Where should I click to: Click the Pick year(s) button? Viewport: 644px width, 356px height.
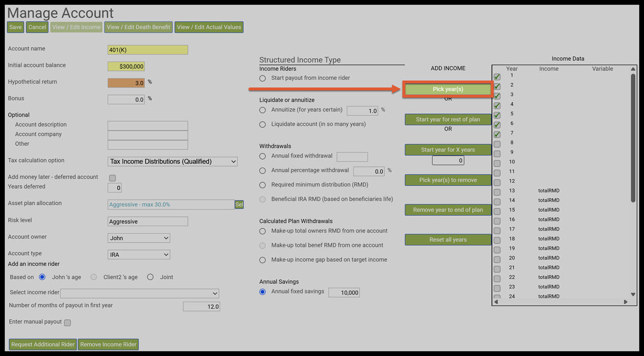(448, 89)
